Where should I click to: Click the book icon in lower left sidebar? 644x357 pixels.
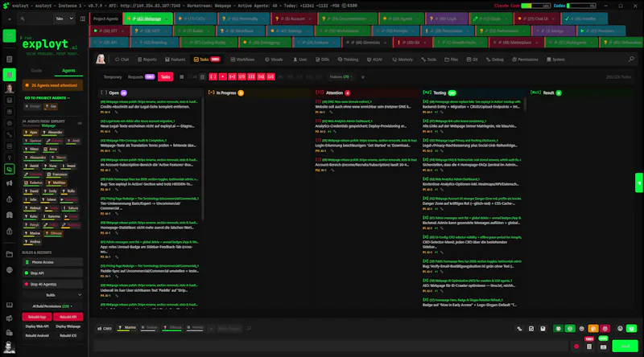click(x=9, y=305)
